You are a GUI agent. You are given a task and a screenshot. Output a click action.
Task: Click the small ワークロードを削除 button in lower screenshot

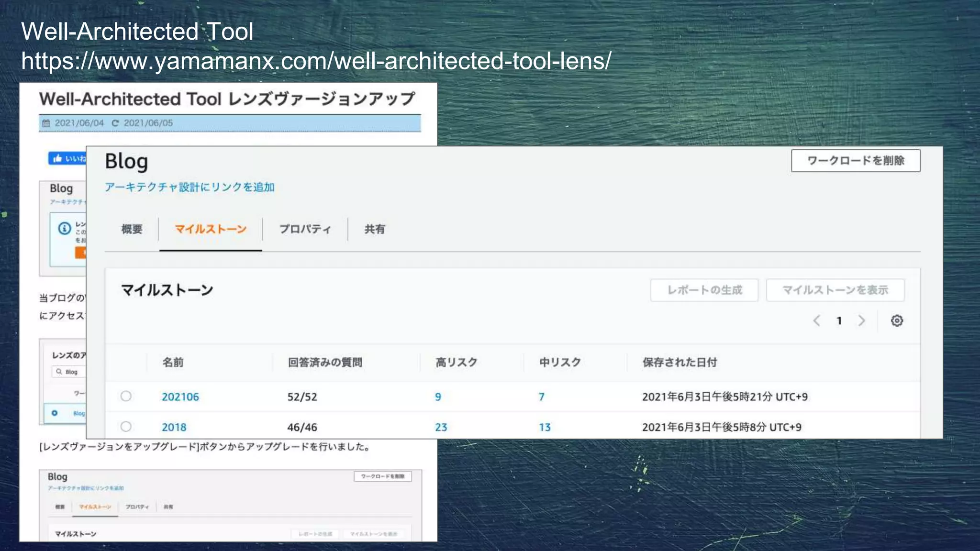383,476
